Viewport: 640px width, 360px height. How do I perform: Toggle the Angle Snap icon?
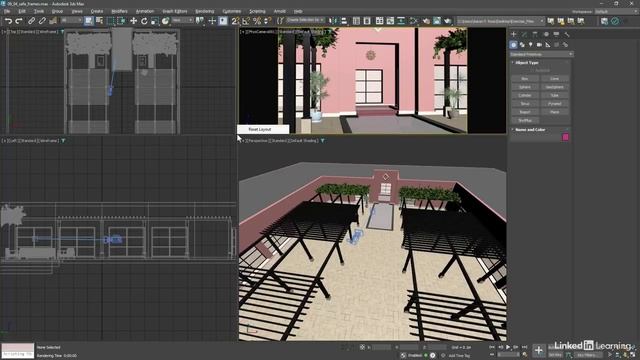pyautogui.click(x=246, y=21)
